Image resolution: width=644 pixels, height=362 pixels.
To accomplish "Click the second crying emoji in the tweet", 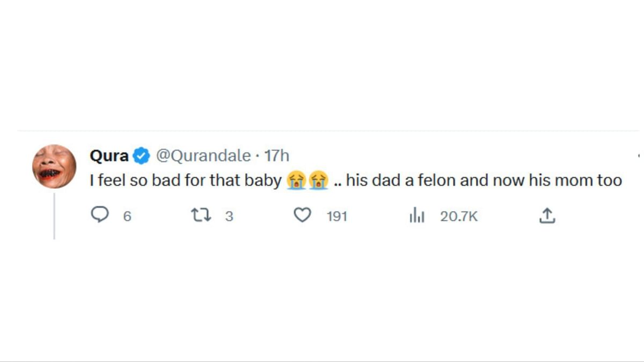I will pyautogui.click(x=318, y=181).
